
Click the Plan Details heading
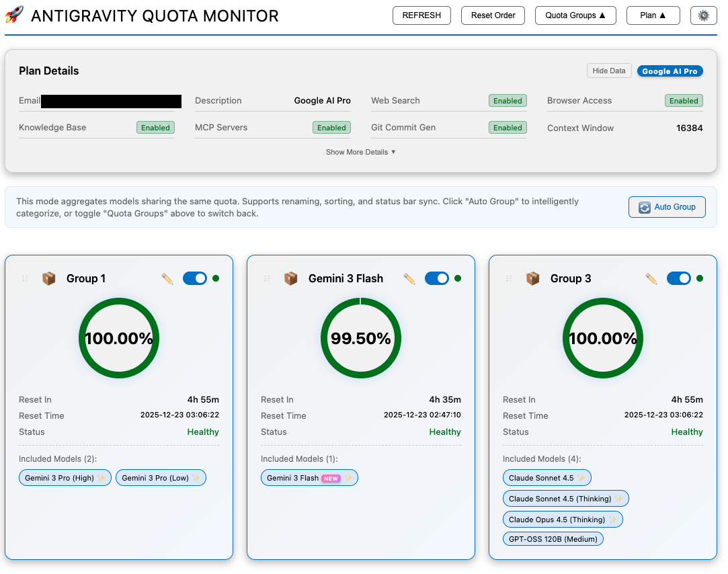click(49, 71)
